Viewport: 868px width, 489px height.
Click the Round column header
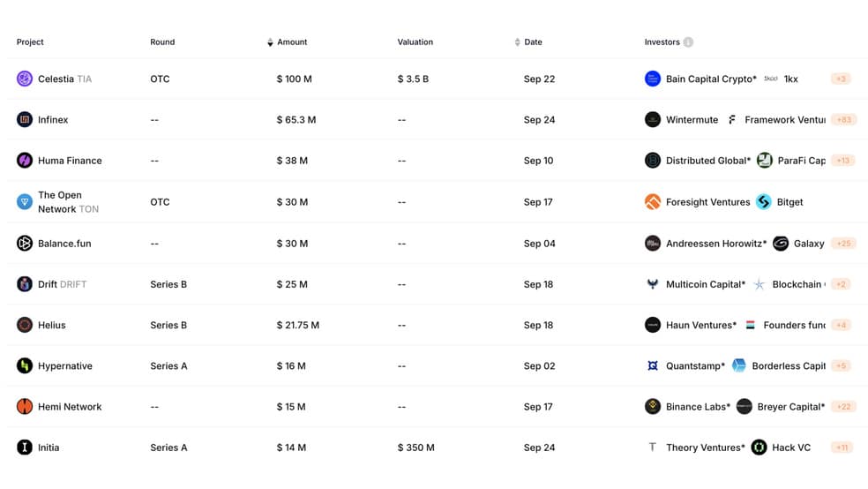162,42
